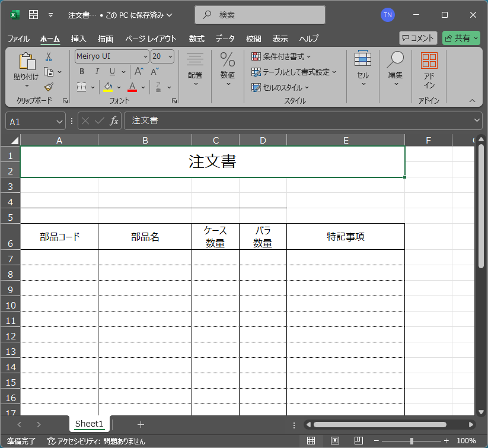
Task: Expand the underline style arrow
Action: 123,72
